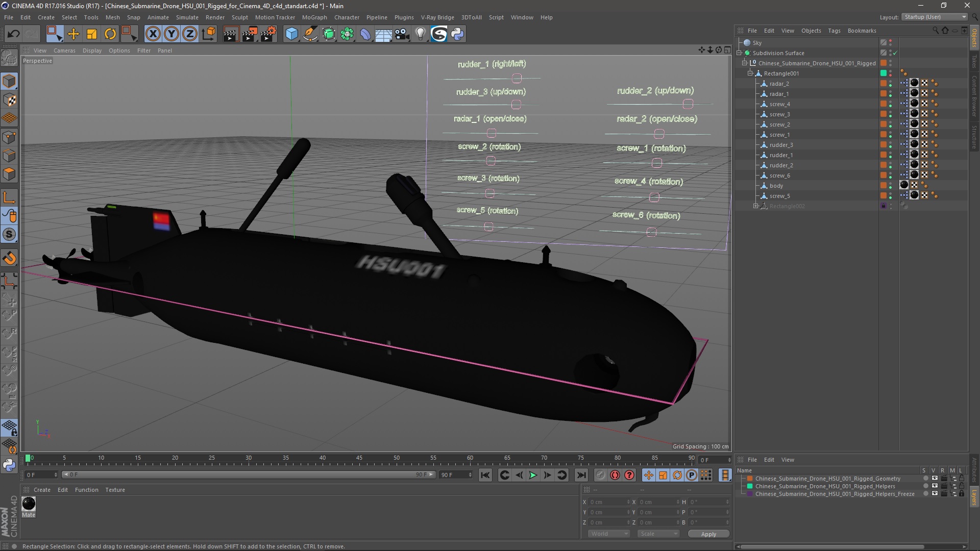Toggle X axis lock

(x=153, y=34)
